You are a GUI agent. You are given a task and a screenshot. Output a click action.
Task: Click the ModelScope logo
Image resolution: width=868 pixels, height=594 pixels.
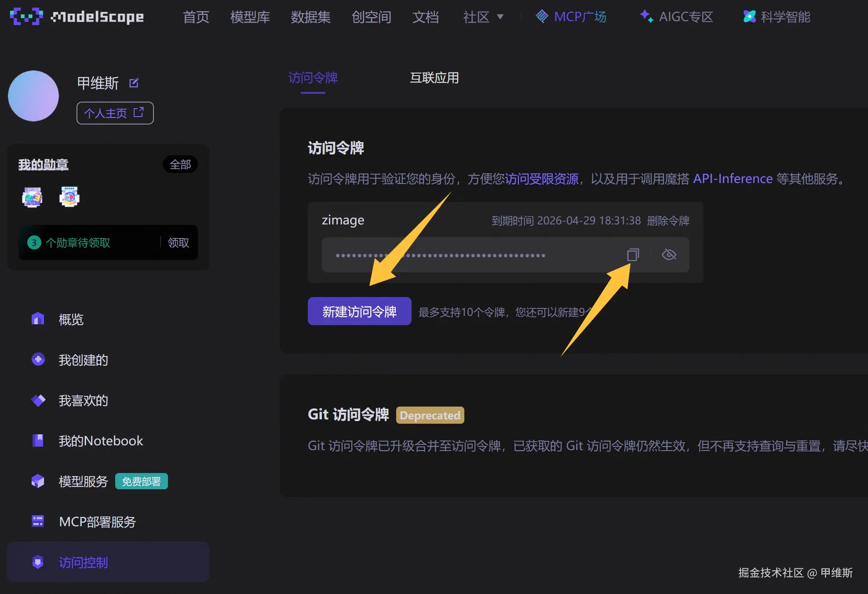[x=77, y=17]
